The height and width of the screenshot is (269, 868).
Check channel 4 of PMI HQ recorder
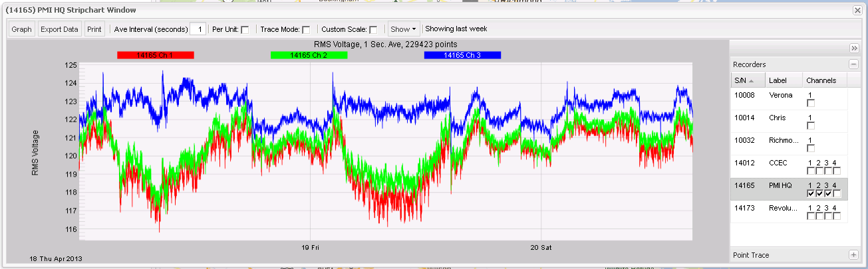(836, 193)
